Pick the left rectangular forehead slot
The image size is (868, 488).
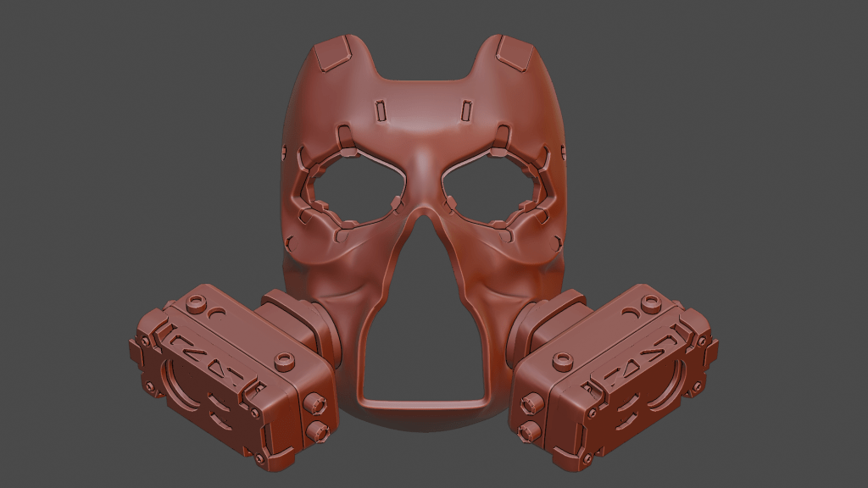(x=381, y=110)
